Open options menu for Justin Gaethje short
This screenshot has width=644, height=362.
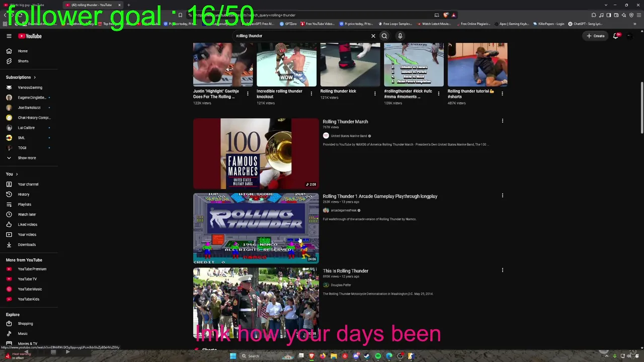click(248, 94)
